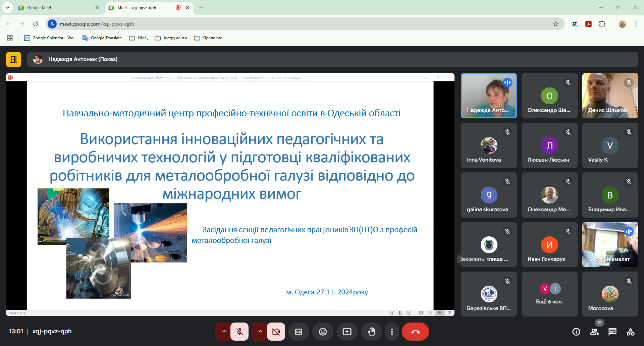644x346 pixels.
Task: Click the three-dot more options button
Action: [392, 332]
